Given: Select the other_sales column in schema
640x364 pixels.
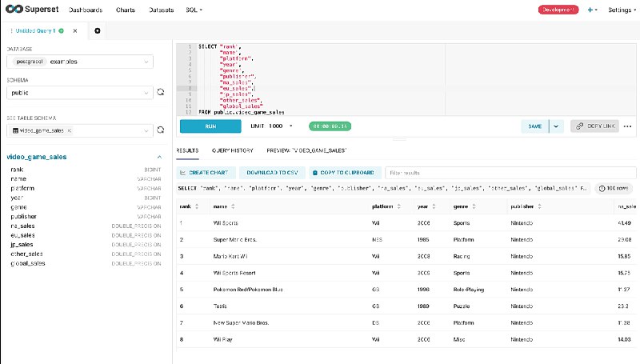Looking at the screenshot, I should coord(26,254).
